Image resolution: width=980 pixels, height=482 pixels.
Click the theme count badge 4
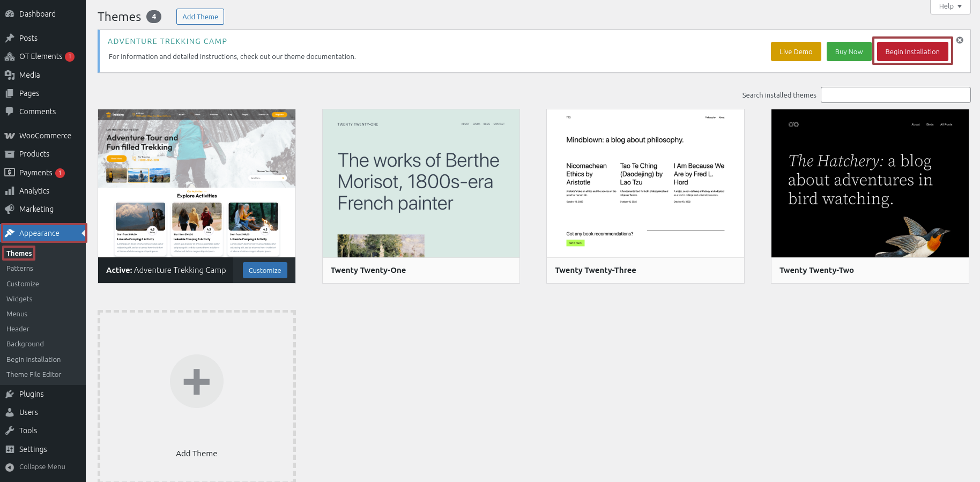[154, 17]
